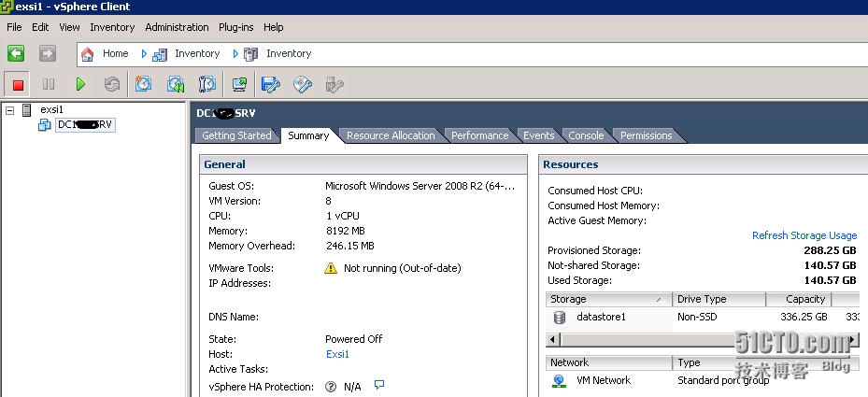Switch to the Summary tab
The width and height of the screenshot is (868, 397).
click(308, 135)
